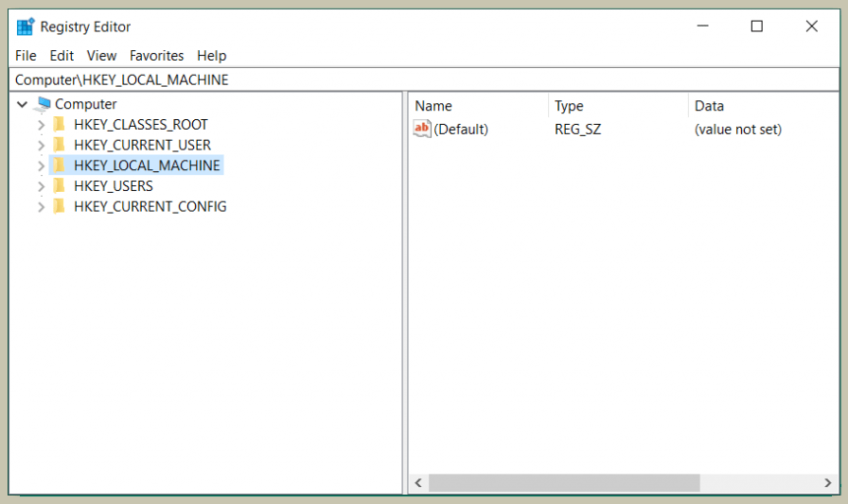Click the string value icon beside (Default)

[422, 129]
